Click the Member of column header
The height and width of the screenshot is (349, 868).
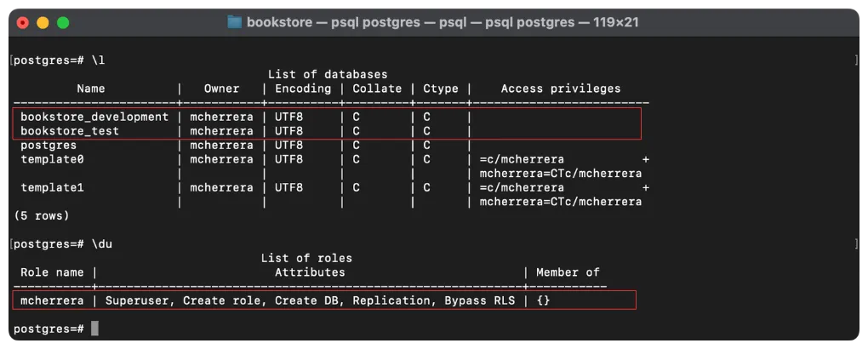(568, 272)
